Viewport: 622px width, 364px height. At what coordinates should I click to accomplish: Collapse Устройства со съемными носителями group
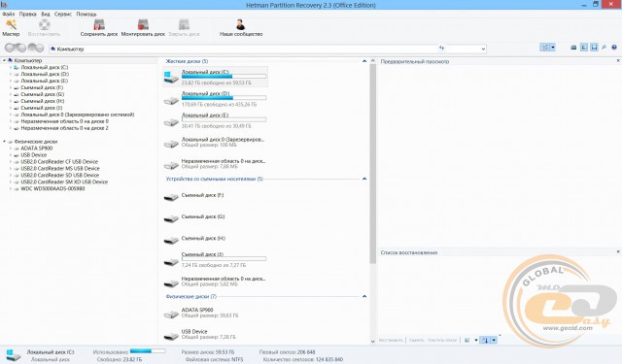click(364, 179)
